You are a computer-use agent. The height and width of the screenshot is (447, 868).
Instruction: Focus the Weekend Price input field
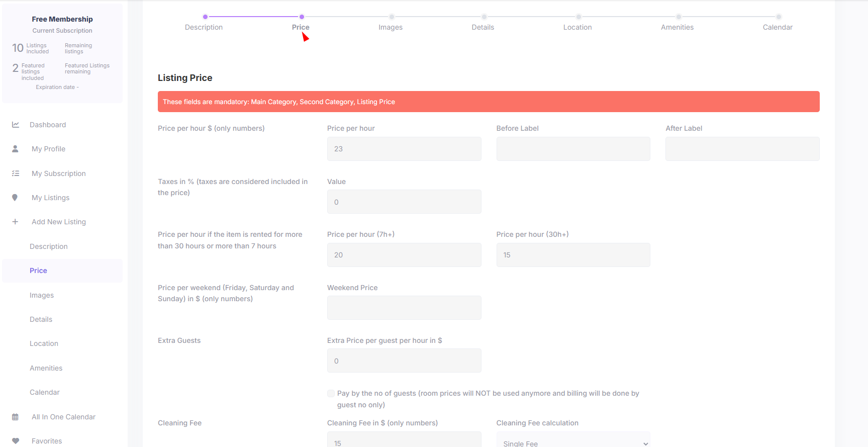tap(404, 308)
